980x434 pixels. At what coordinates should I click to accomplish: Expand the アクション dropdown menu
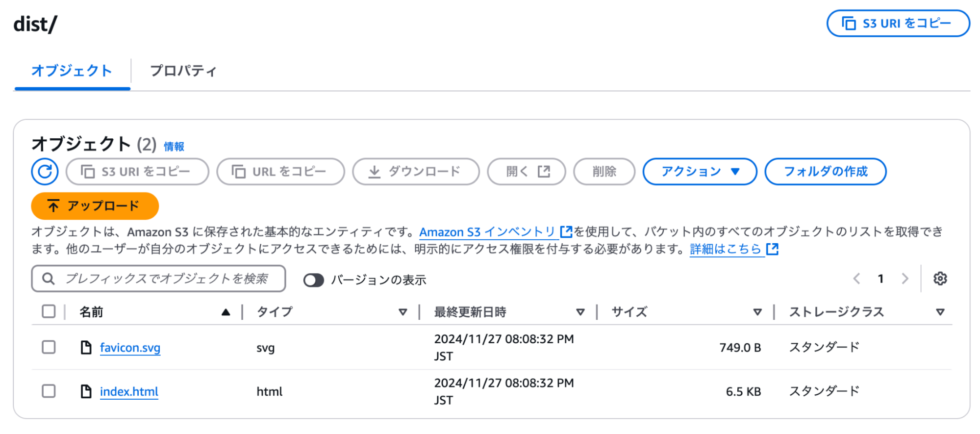click(x=700, y=172)
